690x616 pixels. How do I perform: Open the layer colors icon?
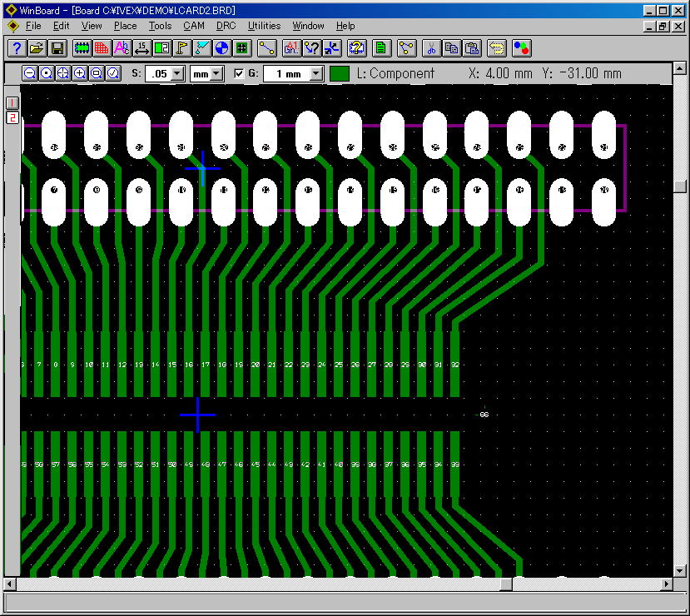coord(522,48)
